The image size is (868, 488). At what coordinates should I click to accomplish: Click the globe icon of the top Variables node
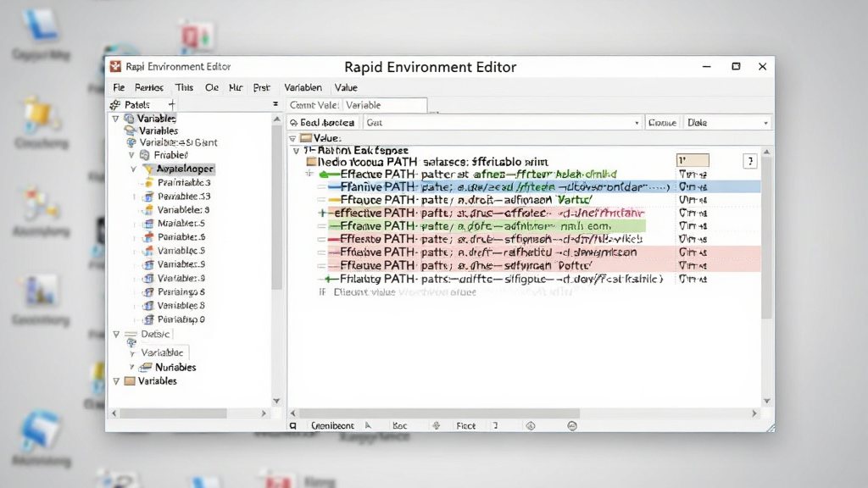point(129,119)
